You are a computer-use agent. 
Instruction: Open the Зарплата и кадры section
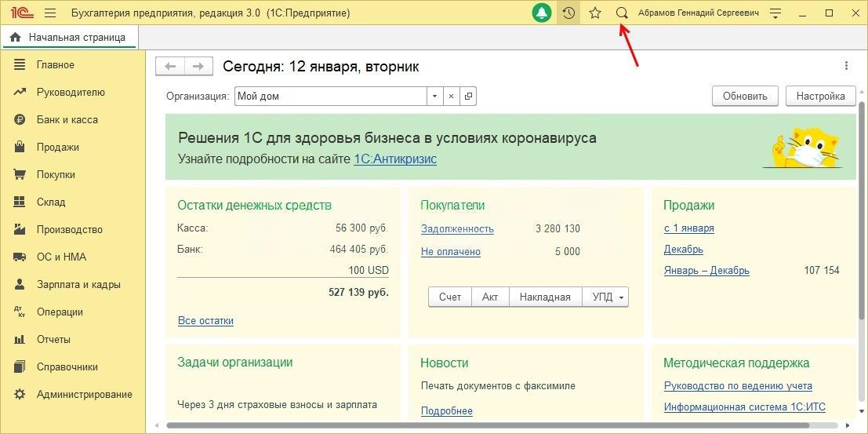click(x=78, y=285)
